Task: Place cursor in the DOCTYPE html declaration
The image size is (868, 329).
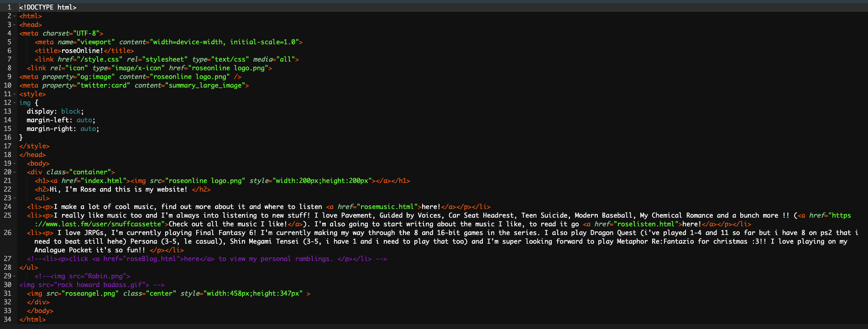Action: [48, 7]
